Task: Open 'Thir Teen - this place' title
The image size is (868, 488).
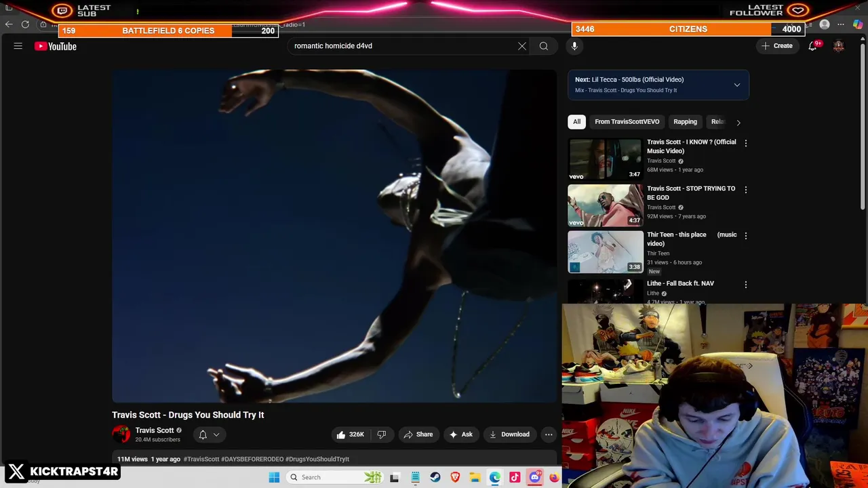Action: click(691, 239)
